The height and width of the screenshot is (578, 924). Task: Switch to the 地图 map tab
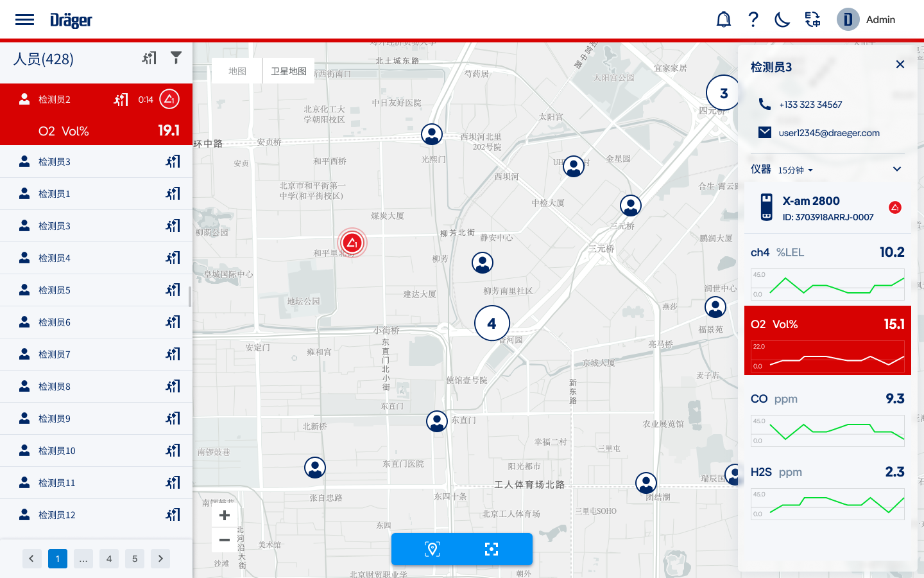tap(235, 71)
